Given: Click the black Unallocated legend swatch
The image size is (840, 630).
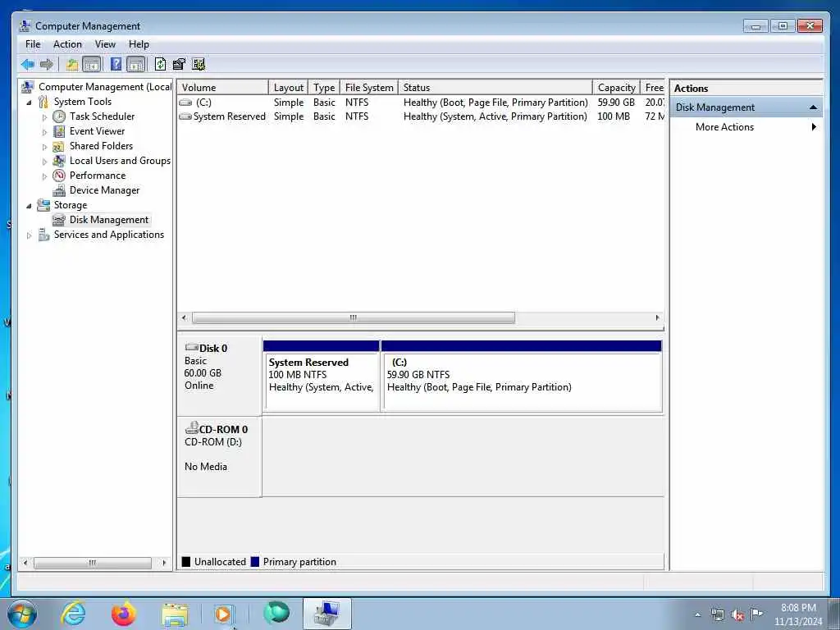Looking at the screenshot, I should [x=186, y=562].
